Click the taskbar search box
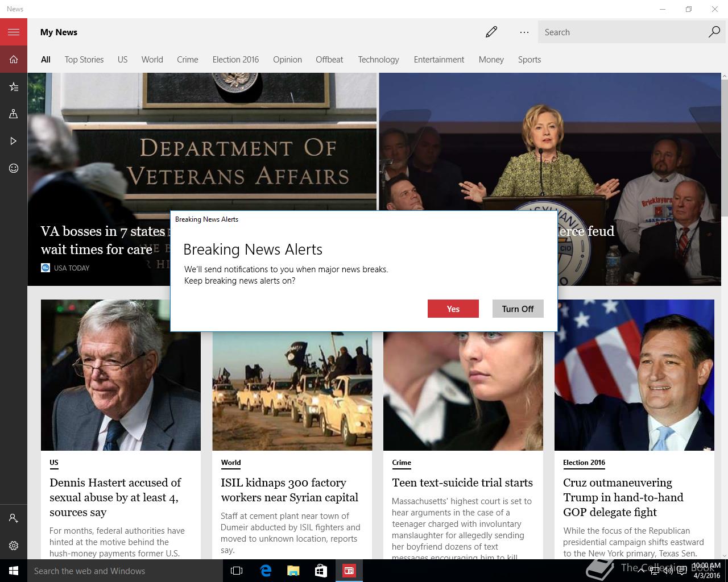The width and height of the screenshot is (728, 582). pyautogui.click(x=125, y=571)
